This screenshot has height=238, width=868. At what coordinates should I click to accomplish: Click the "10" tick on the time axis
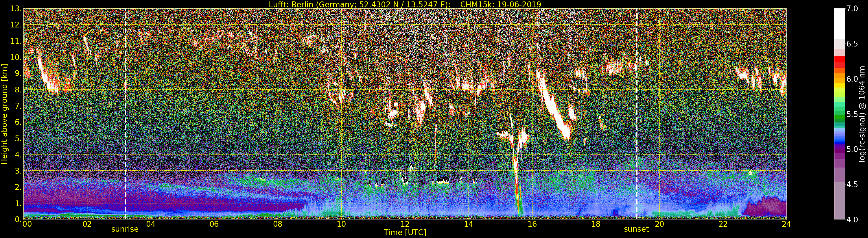tap(341, 224)
